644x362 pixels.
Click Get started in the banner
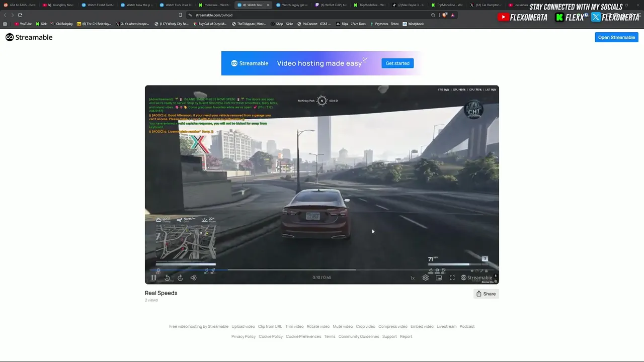[397, 63]
